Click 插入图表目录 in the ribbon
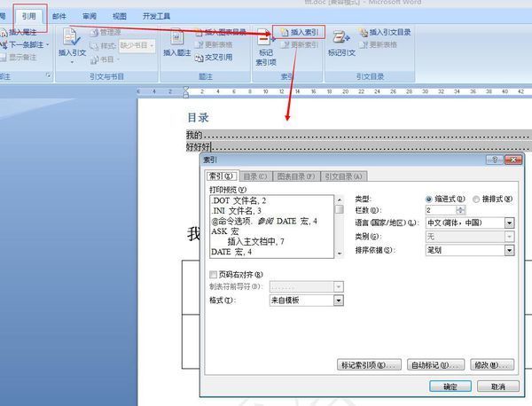Viewport: 532px width, 406px height. click(222, 32)
